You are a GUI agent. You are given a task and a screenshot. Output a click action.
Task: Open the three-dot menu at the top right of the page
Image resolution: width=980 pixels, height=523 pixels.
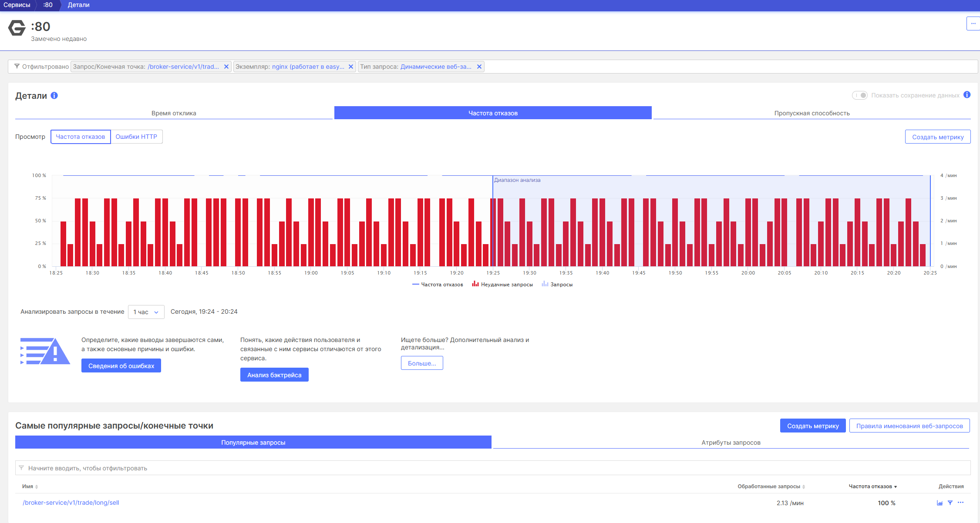click(x=973, y=23)
